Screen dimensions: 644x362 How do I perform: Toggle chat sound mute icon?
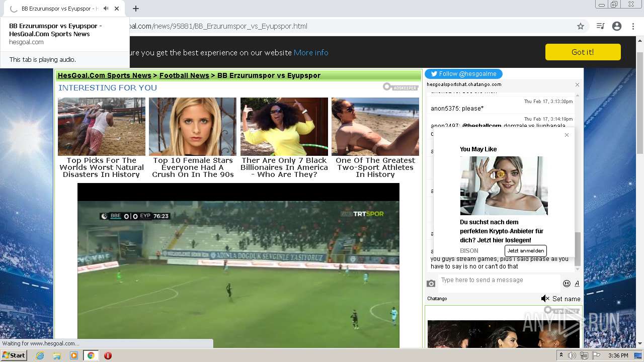[x=545, y=299]
